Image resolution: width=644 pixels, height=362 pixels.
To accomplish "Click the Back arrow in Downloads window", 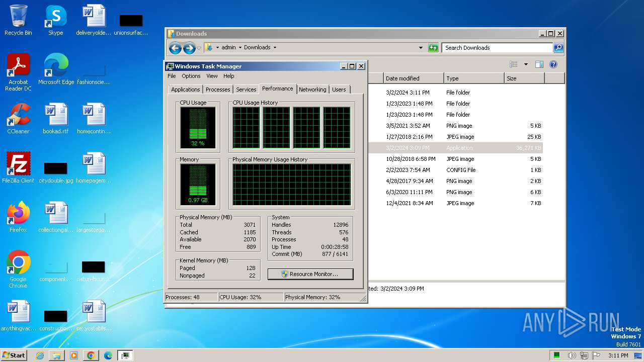I will (175, 48).
